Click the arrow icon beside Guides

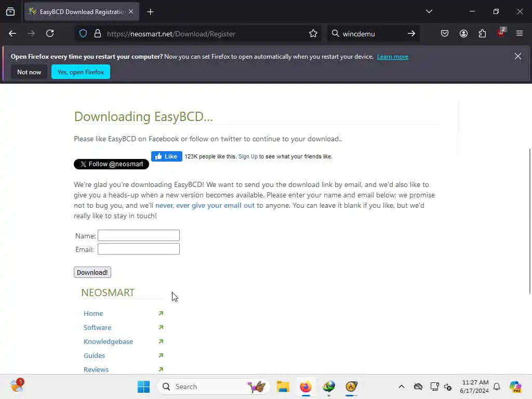[x=161, y=355]
